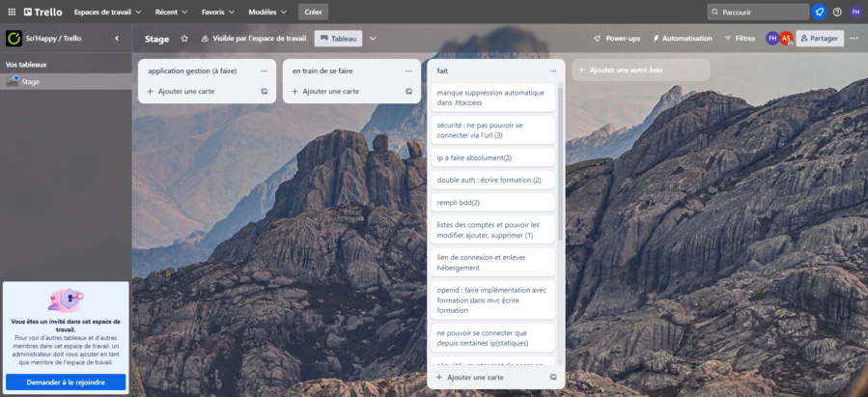Screen dimensions: 868x397
Task: Create from template in application gestion list
Action: (x=264, y=92)
